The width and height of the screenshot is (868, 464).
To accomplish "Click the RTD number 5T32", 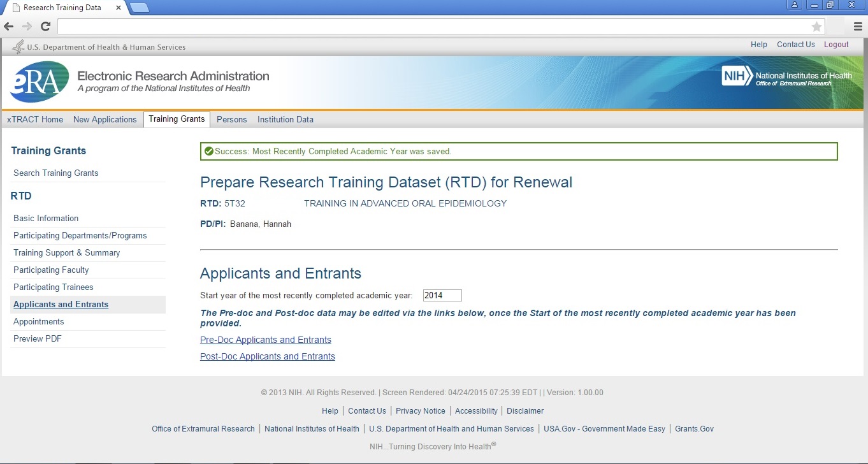I will [235, 204].
